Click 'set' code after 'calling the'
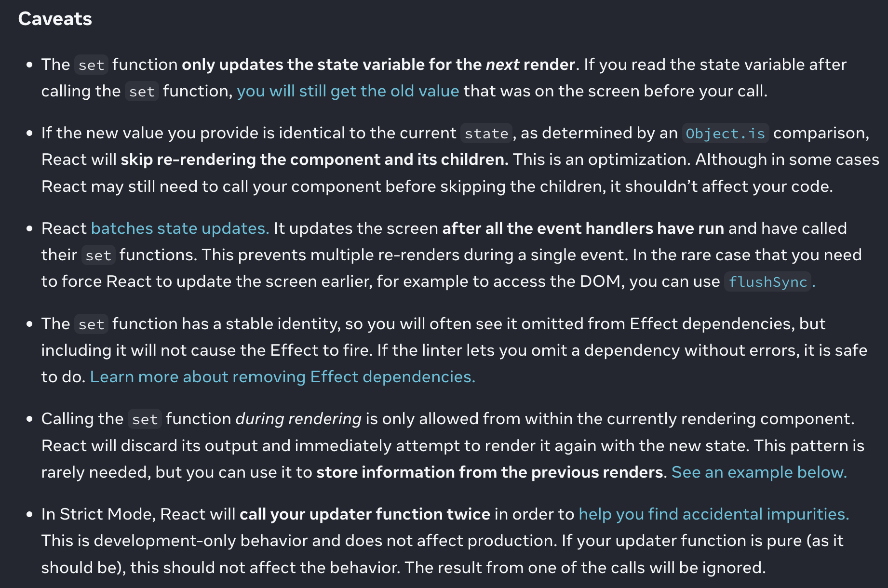Screen dimensions: 888x588 (x=142, y=92)
